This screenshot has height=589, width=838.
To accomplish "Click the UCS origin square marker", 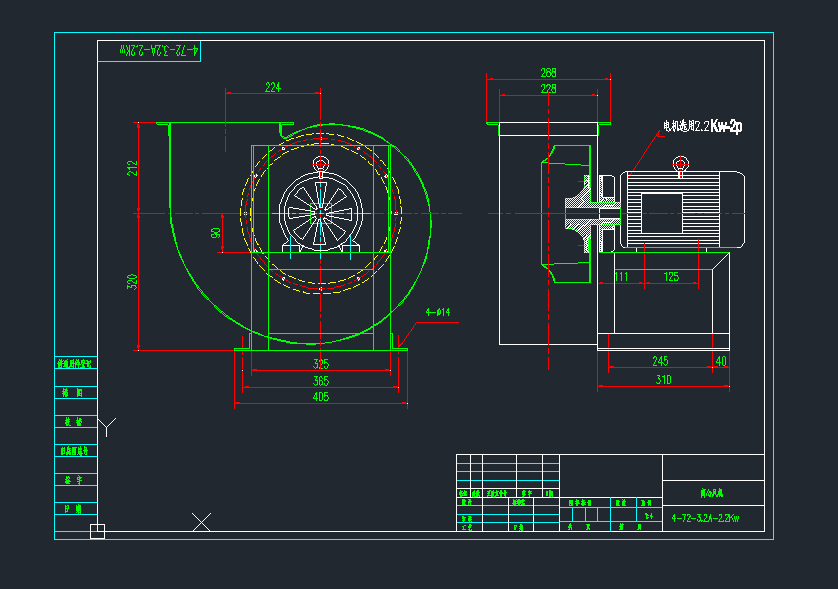I will (97, 531).
